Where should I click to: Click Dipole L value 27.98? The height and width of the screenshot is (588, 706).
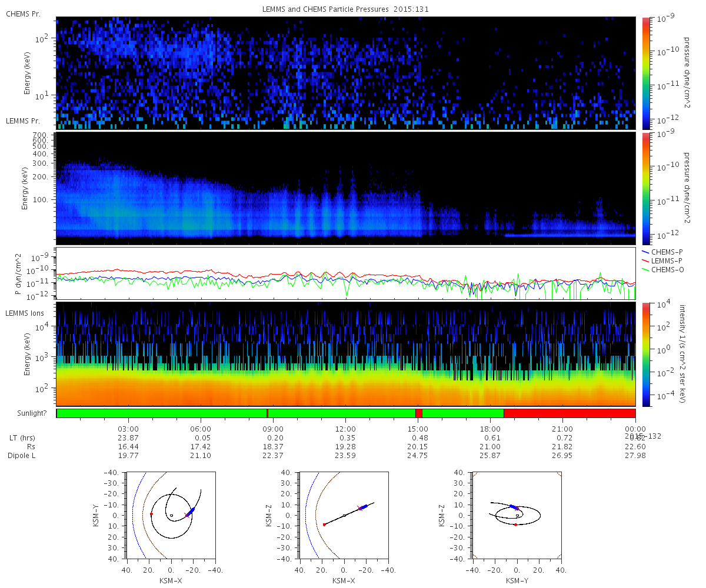pos(635,456)
